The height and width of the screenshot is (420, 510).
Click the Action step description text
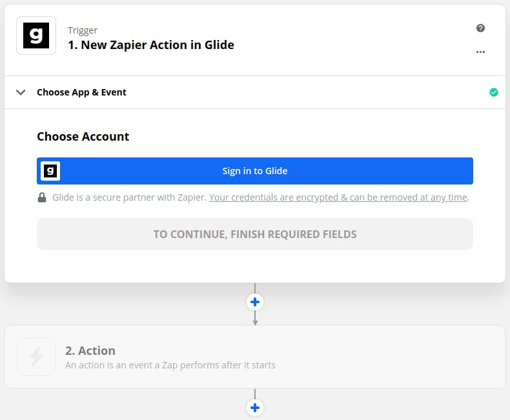pyautogui.click(x=170, y=365)
